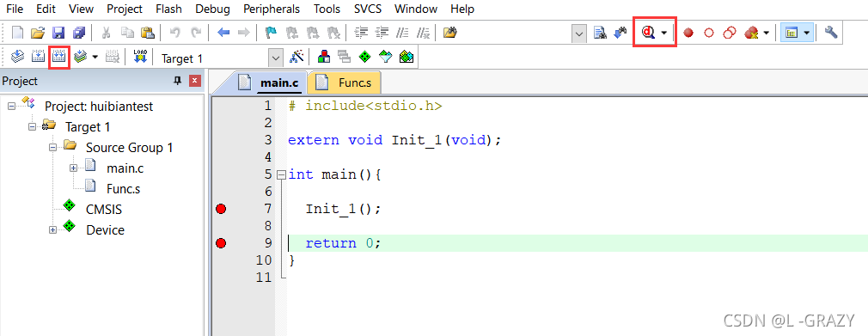Open the dropdown arrow beside the window layout icon

point(806,34)
